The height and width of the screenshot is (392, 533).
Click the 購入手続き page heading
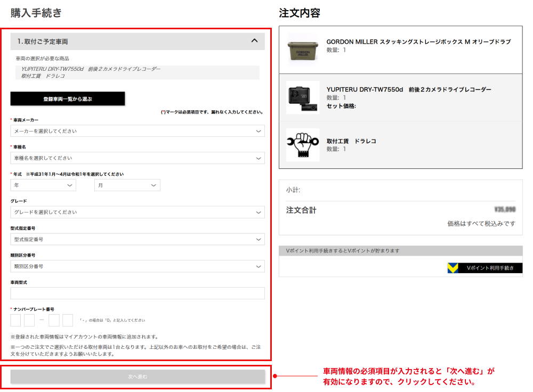click(36, 13)
